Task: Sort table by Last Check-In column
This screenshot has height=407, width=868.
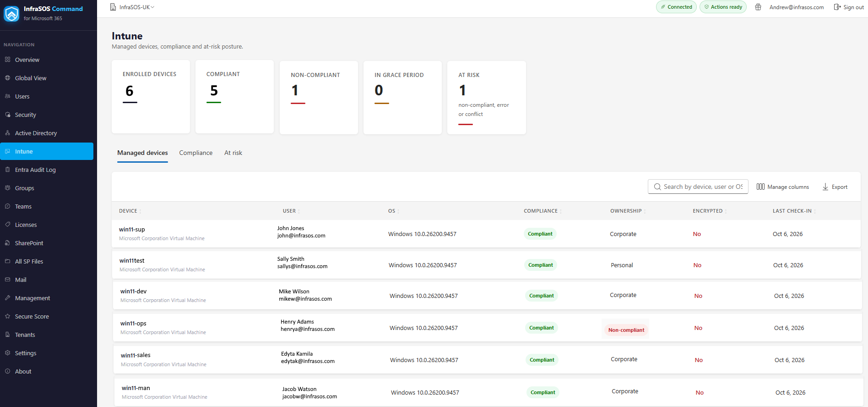Action: click(794, 211)
